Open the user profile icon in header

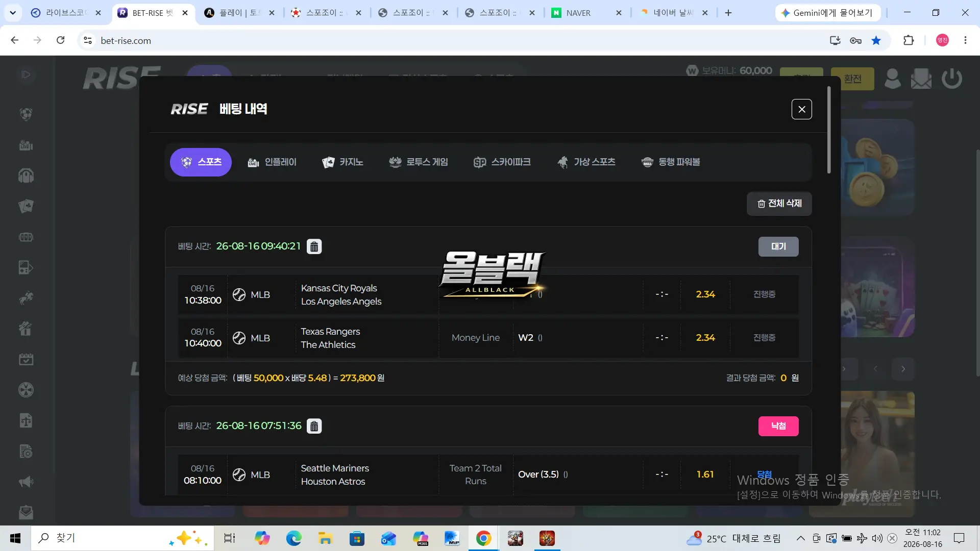tap(892, 79)
